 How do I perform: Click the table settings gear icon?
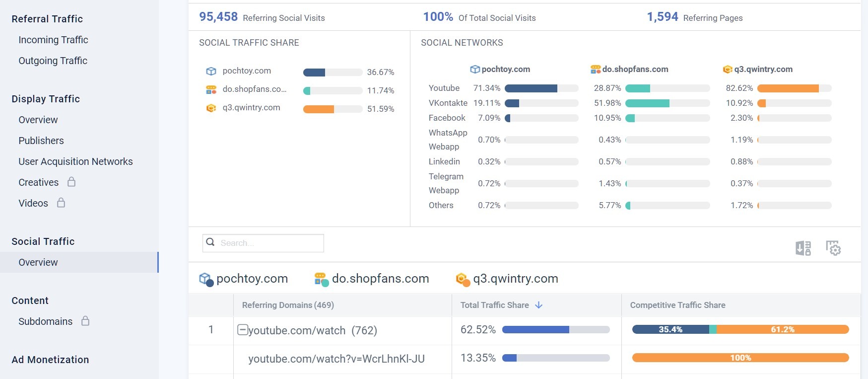click(x=834, y=248)
